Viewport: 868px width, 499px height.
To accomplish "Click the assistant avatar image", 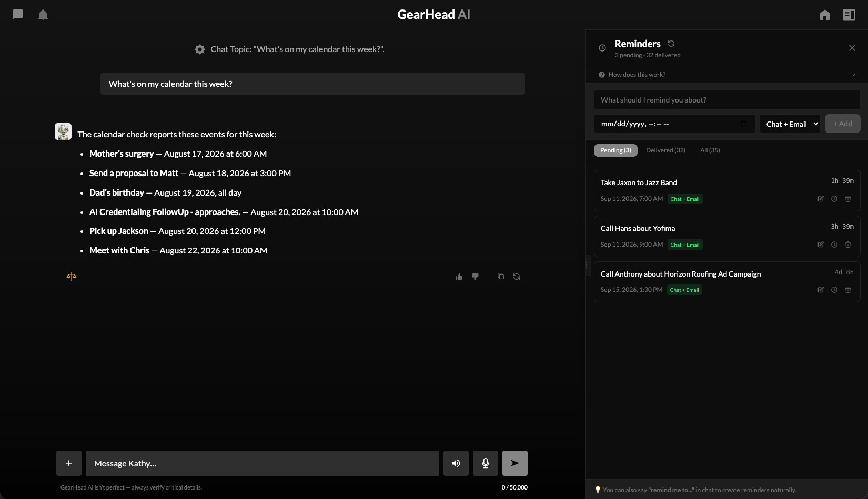I will 63,131.
